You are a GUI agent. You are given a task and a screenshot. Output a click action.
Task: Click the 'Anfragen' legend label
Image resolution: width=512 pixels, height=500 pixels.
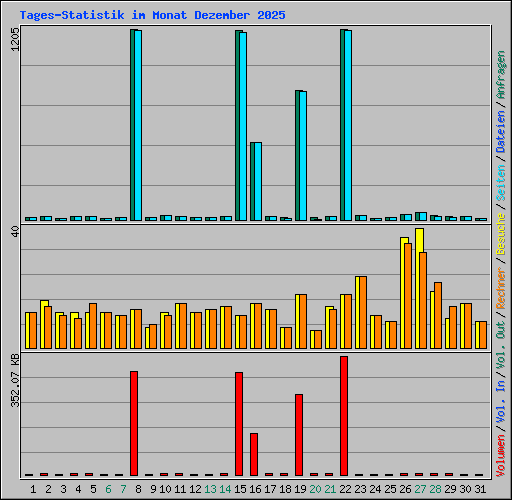(501, 75)
